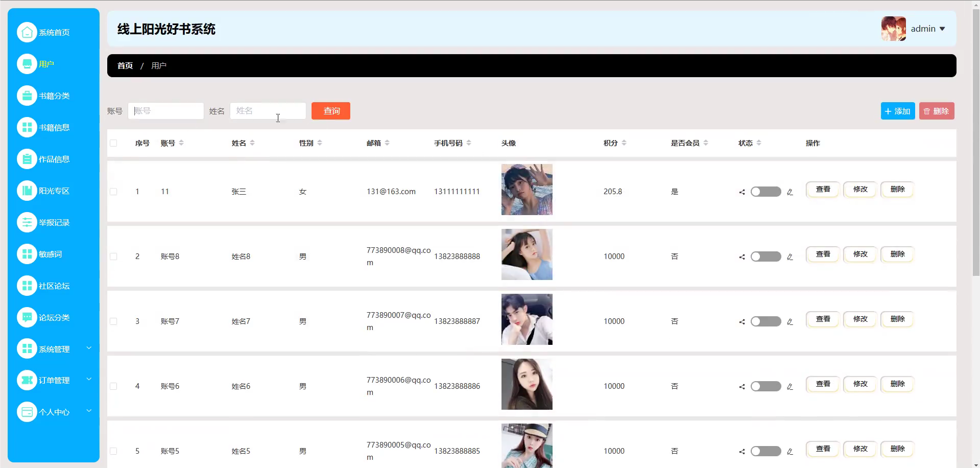Open the admin dropdown menu
This screenshot has height=468, width=980.
928,29
